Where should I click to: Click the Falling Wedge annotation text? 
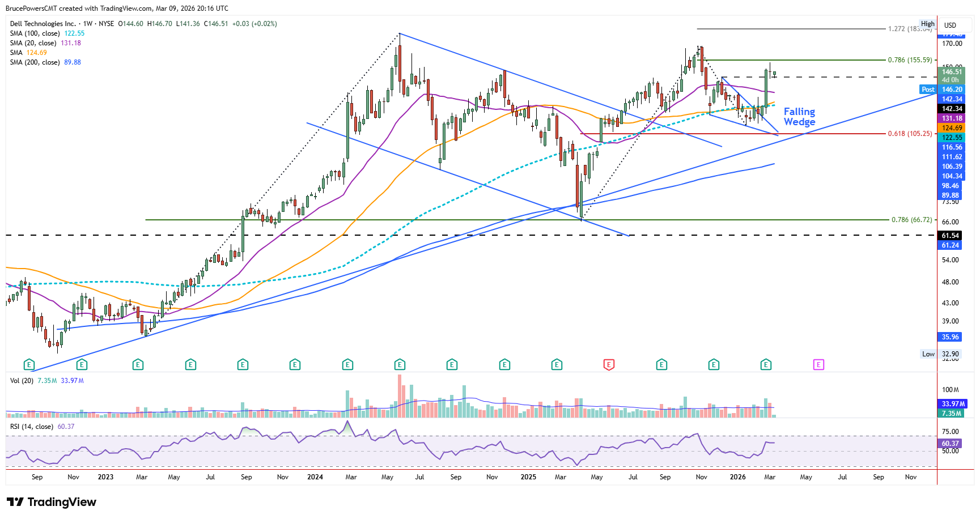tap(799, 117)
